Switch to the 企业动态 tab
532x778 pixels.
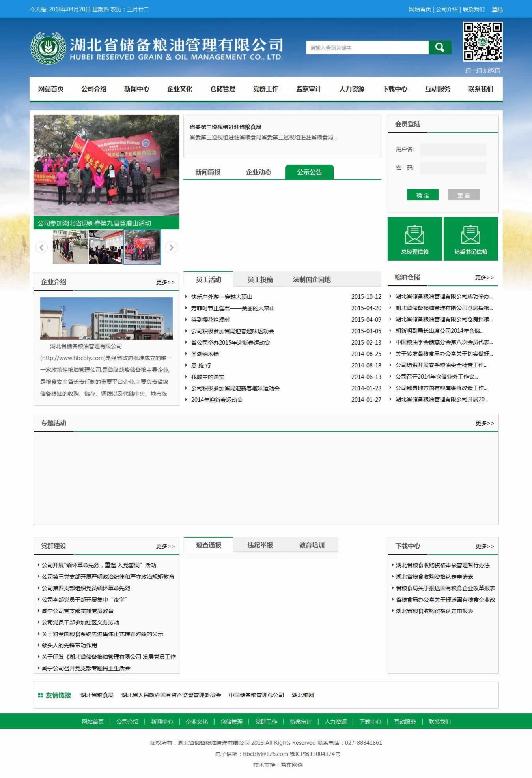click(259, 172)
